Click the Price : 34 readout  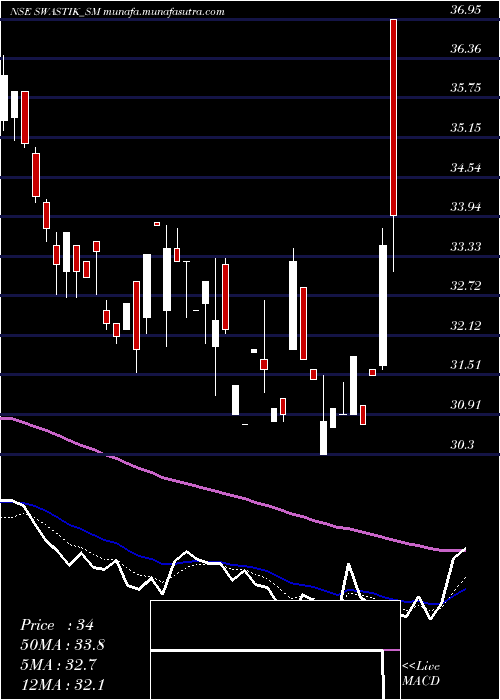[x=57, y=625]
